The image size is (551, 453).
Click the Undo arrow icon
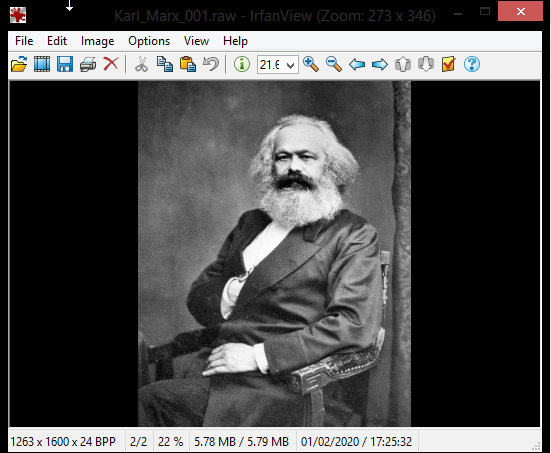click(x=211, y=64)
